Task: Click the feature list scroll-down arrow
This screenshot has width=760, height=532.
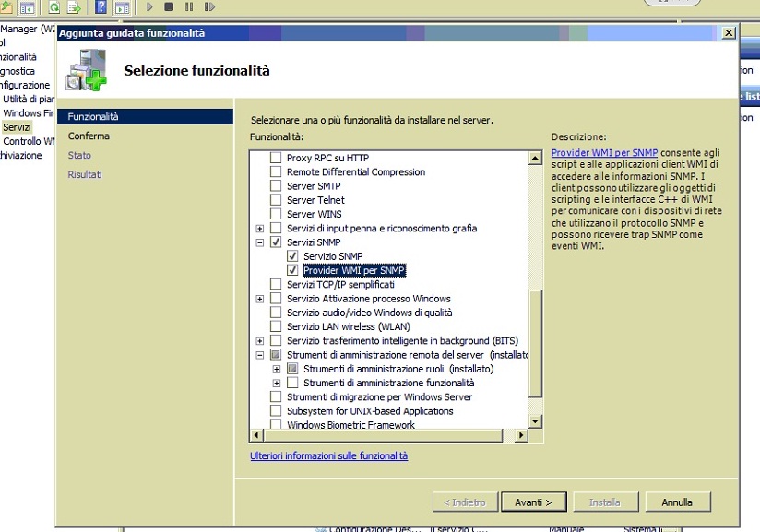Action: click(535, 421)
